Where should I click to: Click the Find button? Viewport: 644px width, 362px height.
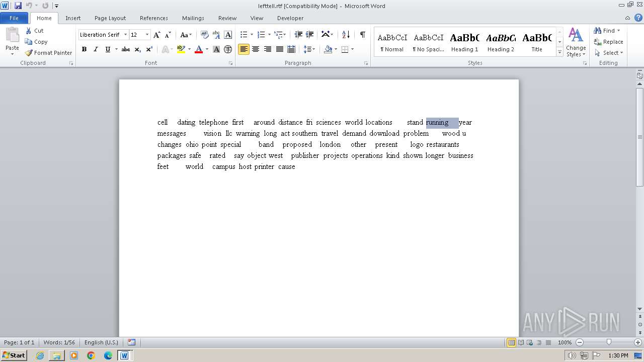click(x=608, y=31)
